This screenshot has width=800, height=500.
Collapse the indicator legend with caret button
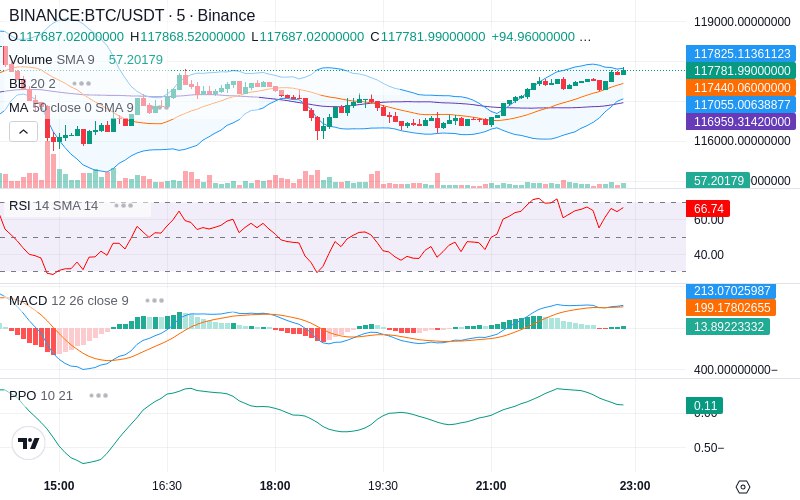click(x=23, y=132)
